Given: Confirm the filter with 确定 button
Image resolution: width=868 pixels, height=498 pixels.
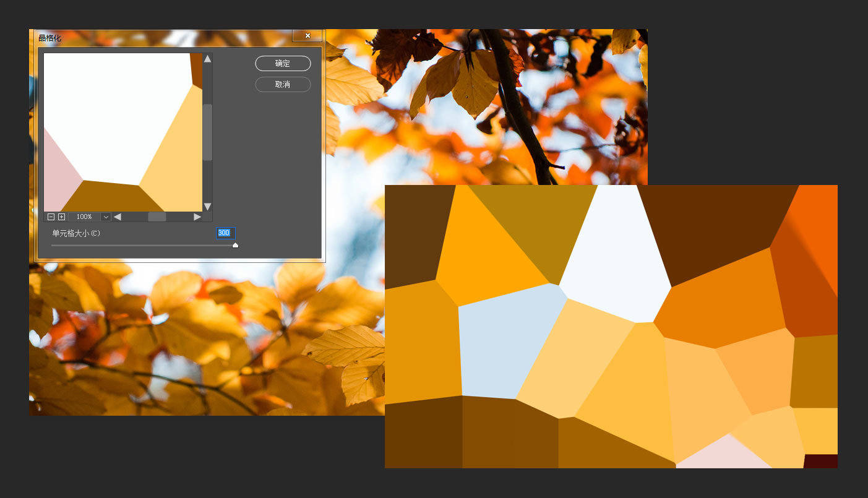Looking at the screenshot, I should click(283, 64).
